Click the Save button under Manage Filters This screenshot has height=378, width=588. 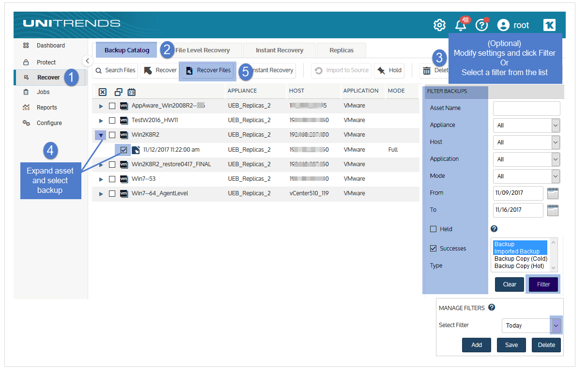pyautogui.click(x=511, y=345)
